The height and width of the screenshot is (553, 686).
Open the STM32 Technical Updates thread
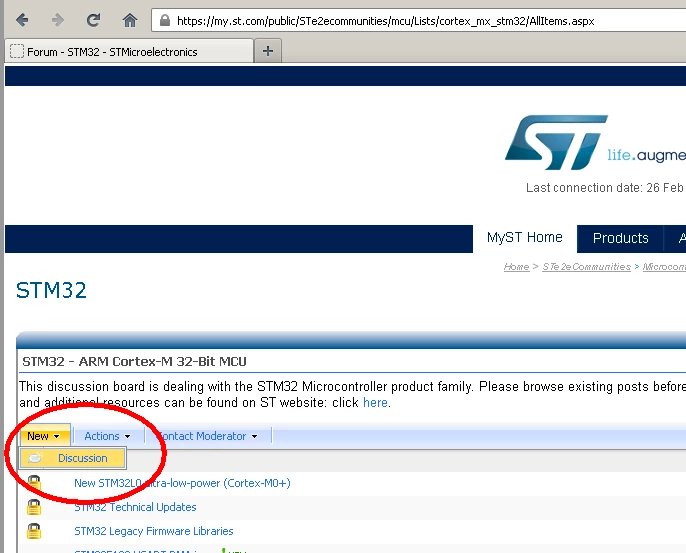135,507
